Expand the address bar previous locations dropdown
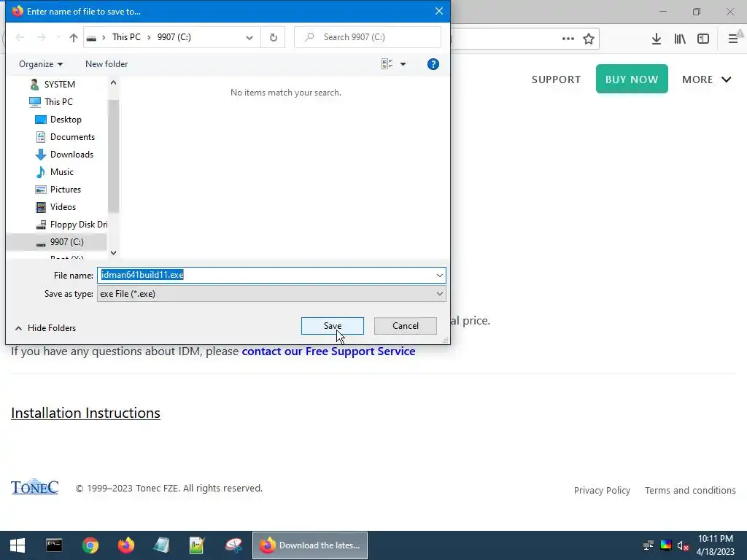747x560 pixels. (249, 38)
